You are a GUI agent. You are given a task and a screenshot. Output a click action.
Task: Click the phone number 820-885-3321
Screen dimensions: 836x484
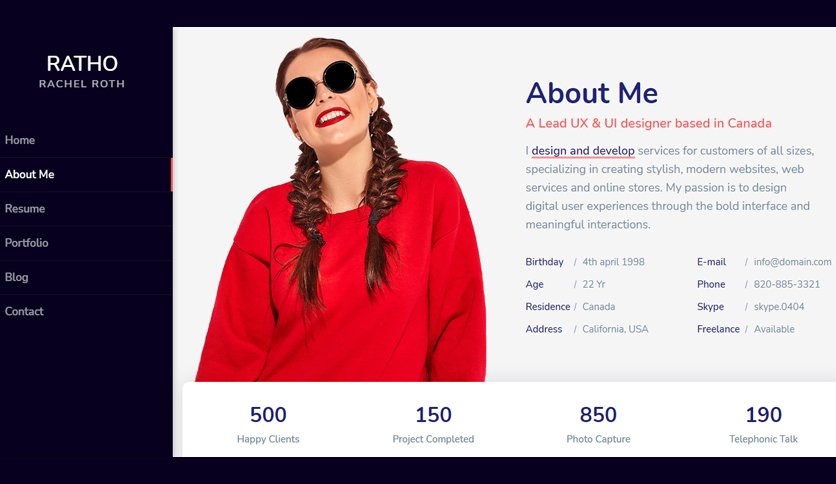point(786,284)
